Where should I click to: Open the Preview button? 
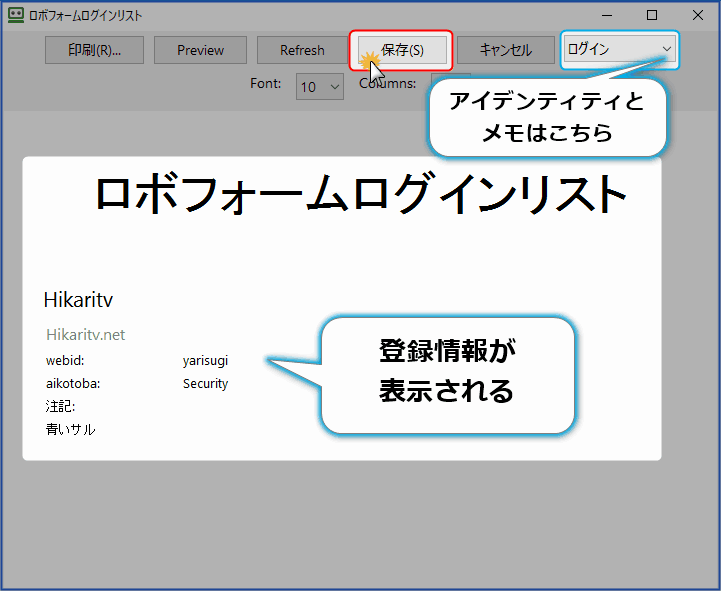[x=200, y=50]
